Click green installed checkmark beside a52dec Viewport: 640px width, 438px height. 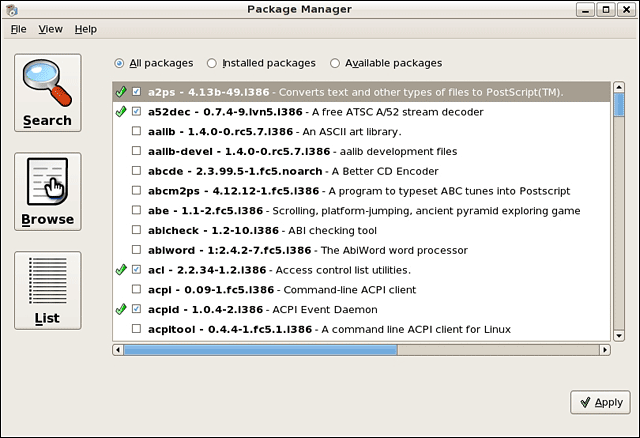pyautogui.click(x=121, y=111)
